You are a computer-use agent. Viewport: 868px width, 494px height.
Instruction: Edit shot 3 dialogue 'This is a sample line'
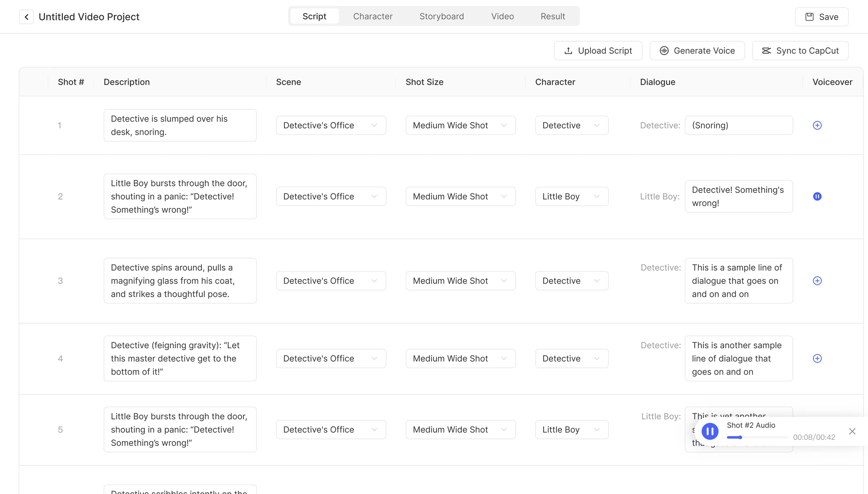click(739, 281)
